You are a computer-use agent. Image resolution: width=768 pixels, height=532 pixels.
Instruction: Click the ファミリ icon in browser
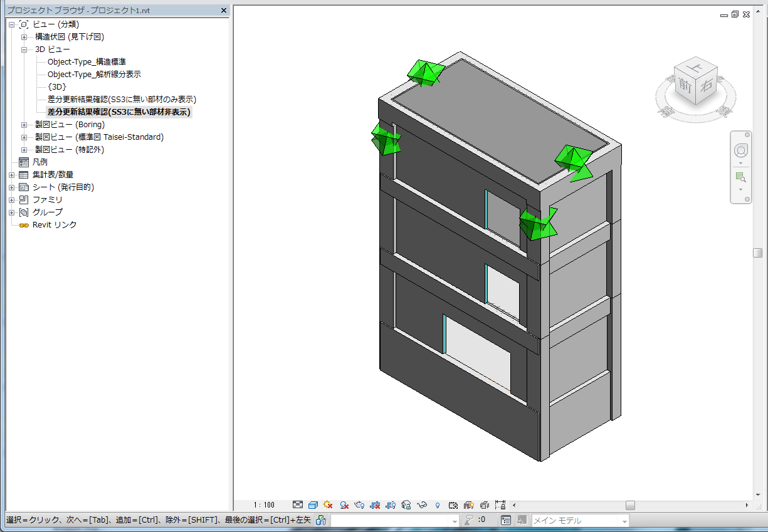click(24, 200)
